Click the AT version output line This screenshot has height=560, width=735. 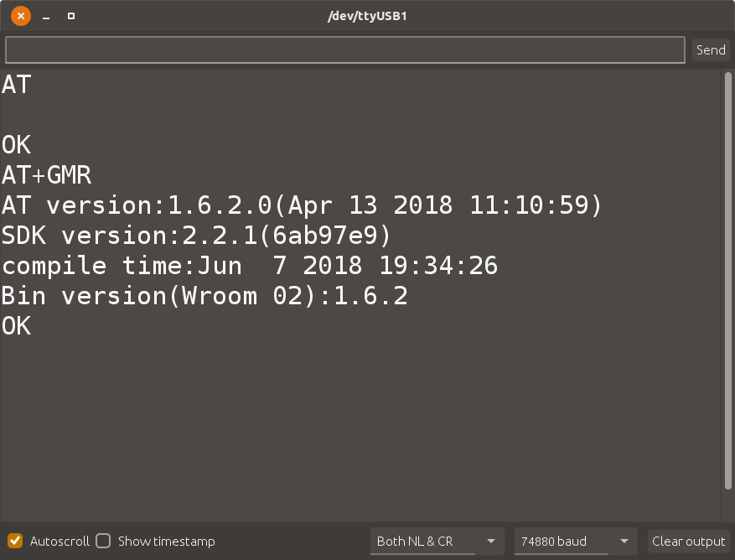302,205
